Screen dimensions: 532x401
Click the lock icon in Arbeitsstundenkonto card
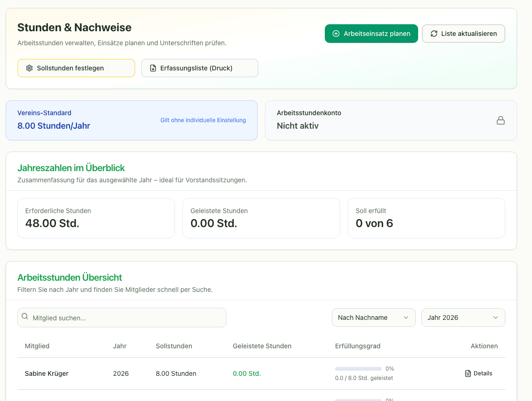click(x=500, y=120)
